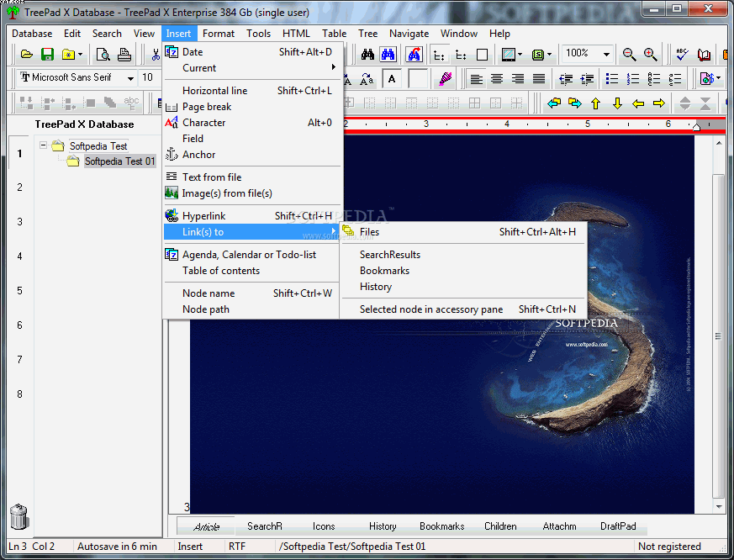Toggle align right paragraph button
The width and height of the screenshot is (734, 560).
(x=518, y=79)
